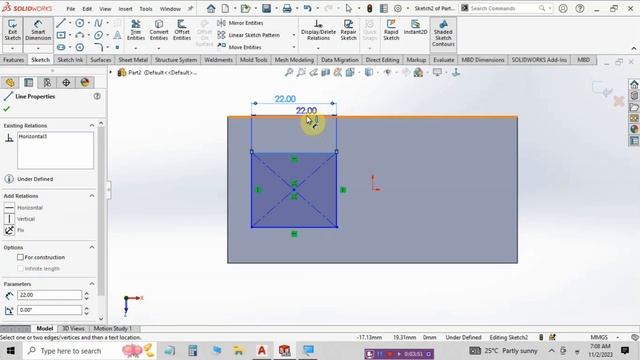Open the DimXpertManager tab icon

(x=66, y=82)
